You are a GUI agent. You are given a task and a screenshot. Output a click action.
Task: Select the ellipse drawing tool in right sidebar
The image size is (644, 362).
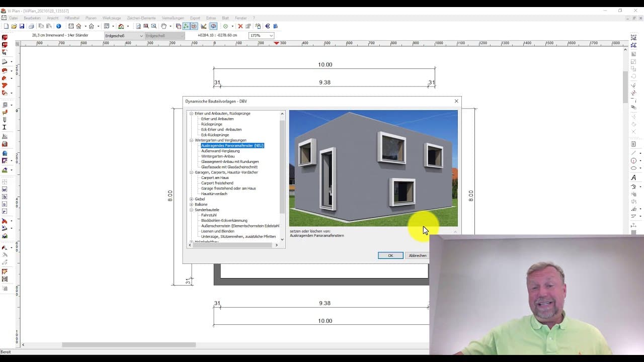coord(633,168)
